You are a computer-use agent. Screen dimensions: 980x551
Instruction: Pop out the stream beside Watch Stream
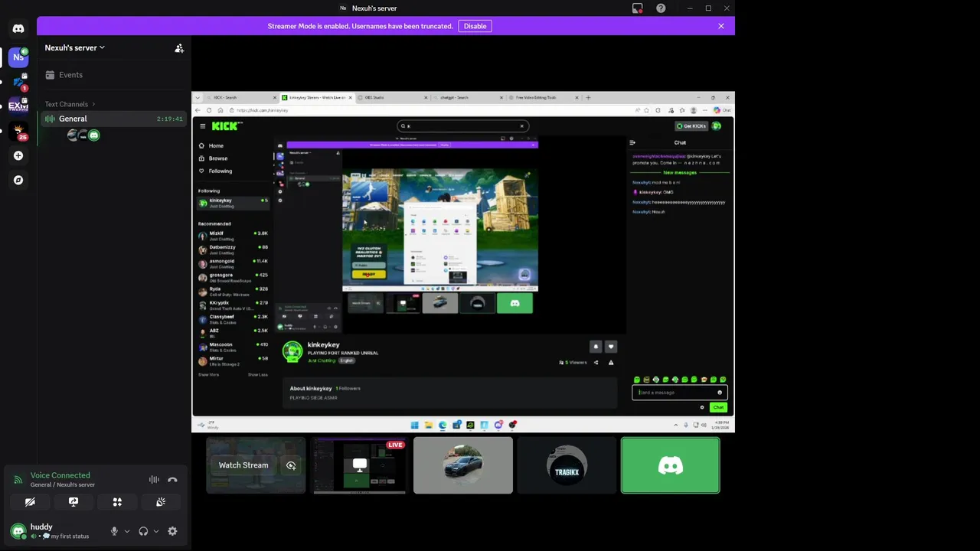(291, 465)
